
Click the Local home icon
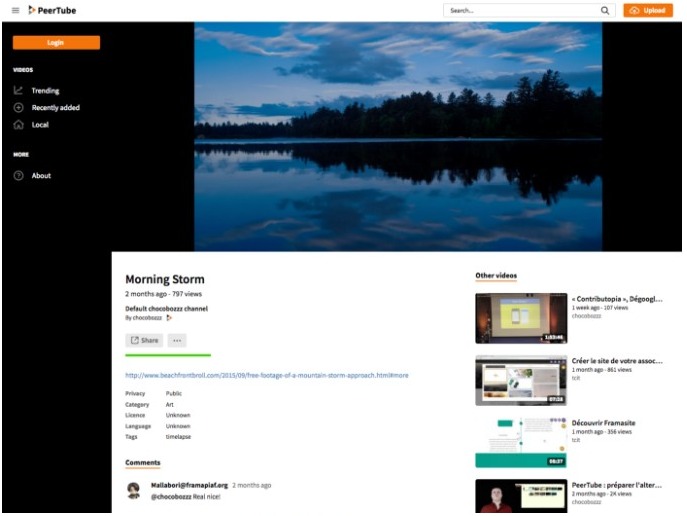pos(19,125)
